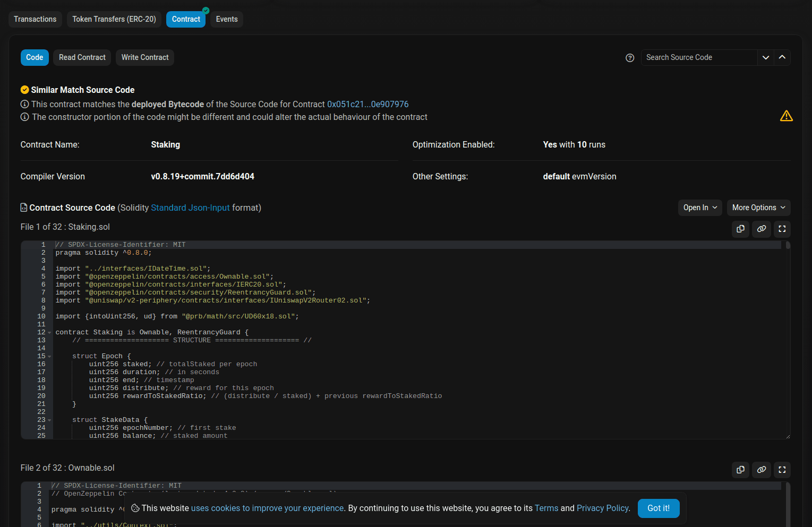Collapse the contract Staking code block

pos(48,332)
